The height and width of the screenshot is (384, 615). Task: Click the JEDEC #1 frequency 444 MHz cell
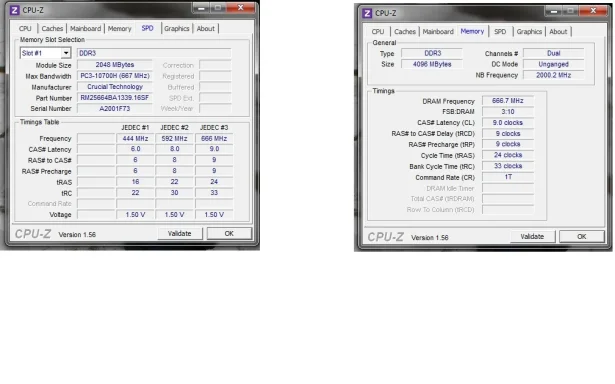click(x=135, y=138)
